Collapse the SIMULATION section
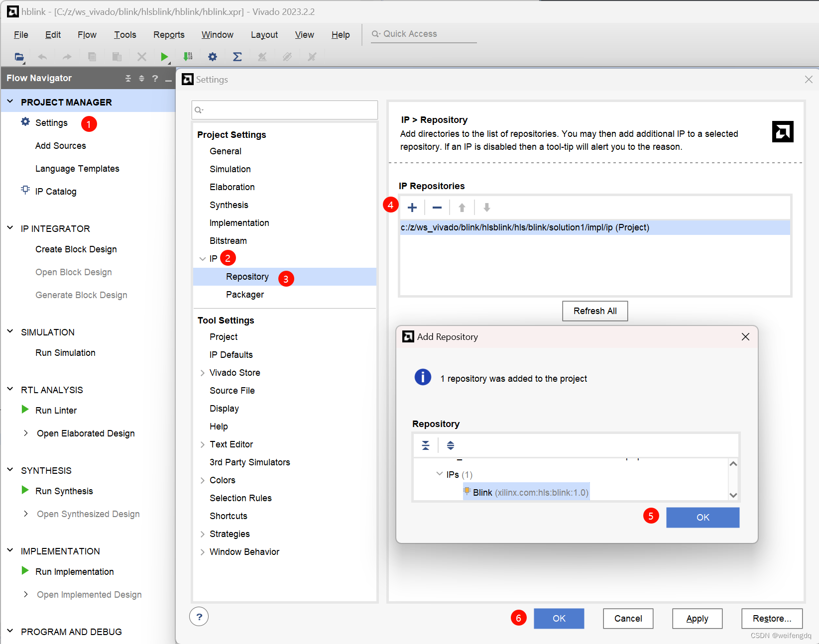 (10, 331)
